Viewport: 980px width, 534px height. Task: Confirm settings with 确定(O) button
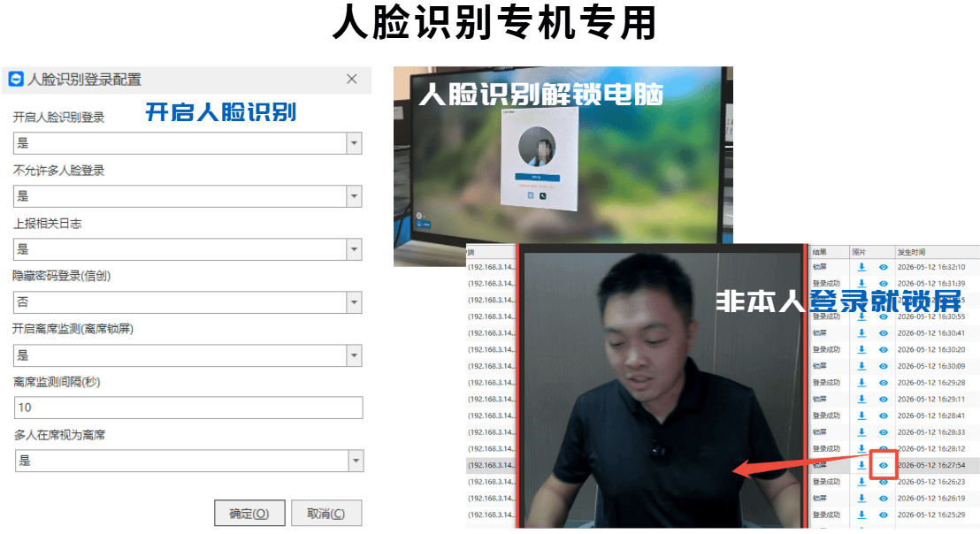pyautogui.click(x=249, y=514)
